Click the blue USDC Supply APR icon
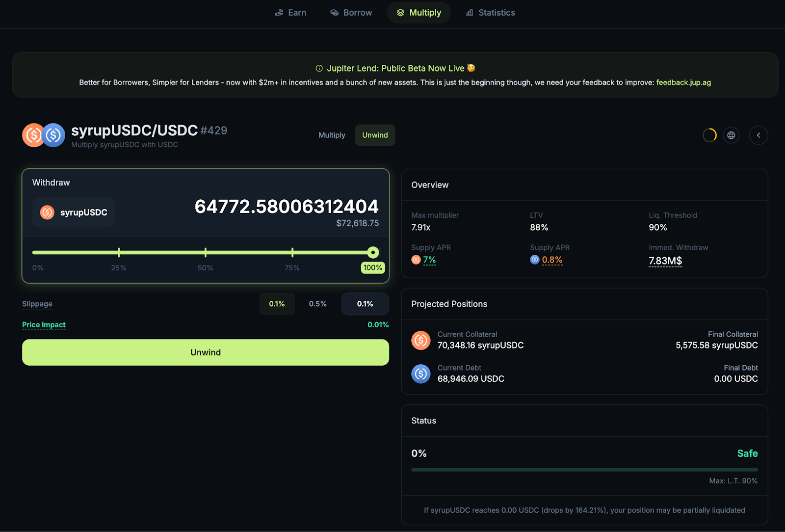Image resolution: width=785 pixels, height=532 pixels. coord(535,260)
